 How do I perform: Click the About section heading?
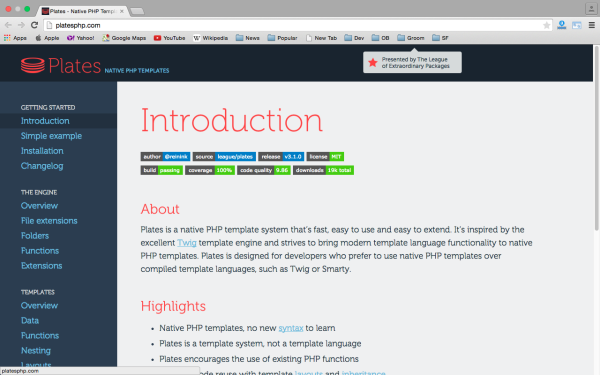click(160, 209)
